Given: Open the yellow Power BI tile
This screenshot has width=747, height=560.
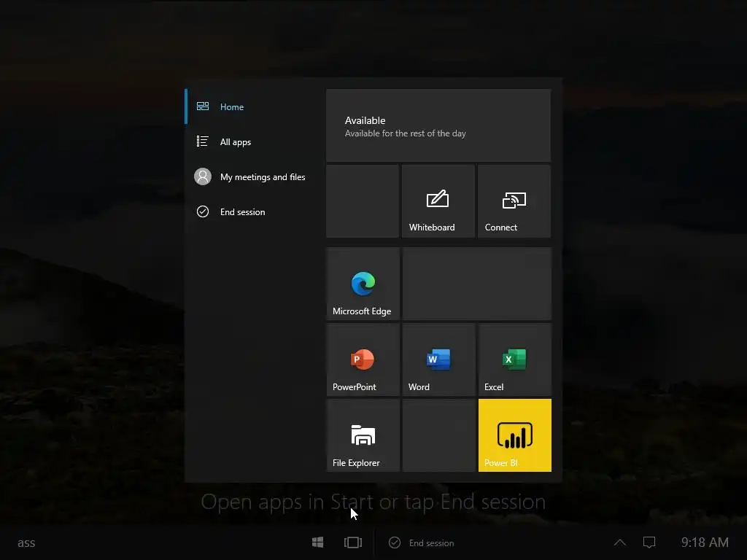Looking at the screenshot, I should (514, 435).
